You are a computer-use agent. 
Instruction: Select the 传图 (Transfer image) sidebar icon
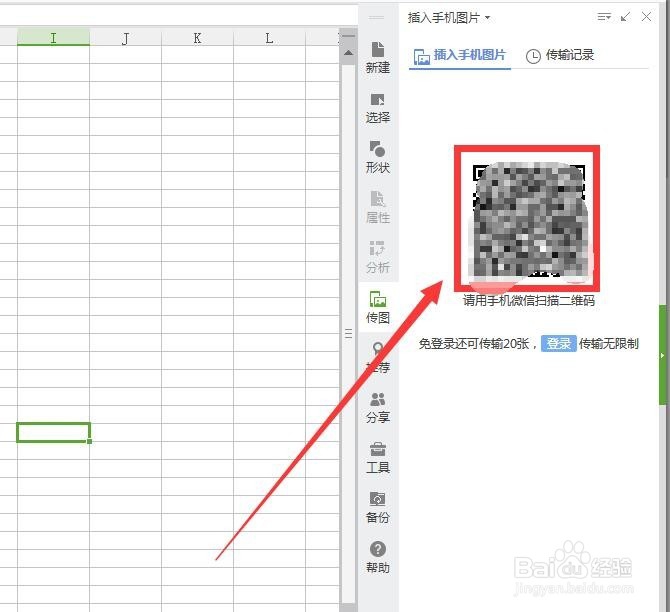[x=378, y=308]
